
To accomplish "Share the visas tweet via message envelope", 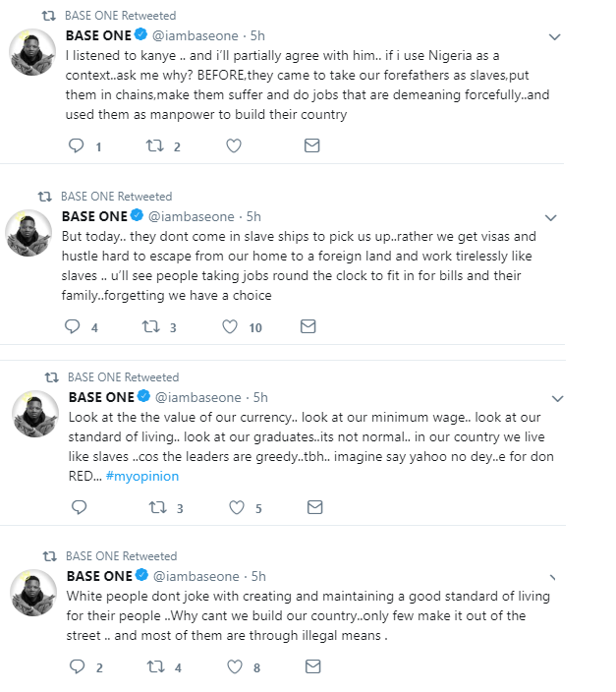I will 308,326.
